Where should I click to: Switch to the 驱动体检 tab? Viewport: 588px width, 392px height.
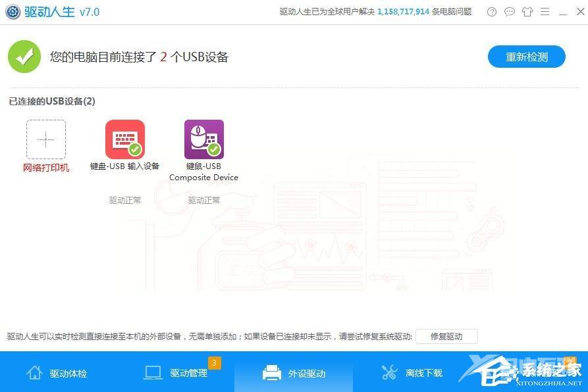56,372
